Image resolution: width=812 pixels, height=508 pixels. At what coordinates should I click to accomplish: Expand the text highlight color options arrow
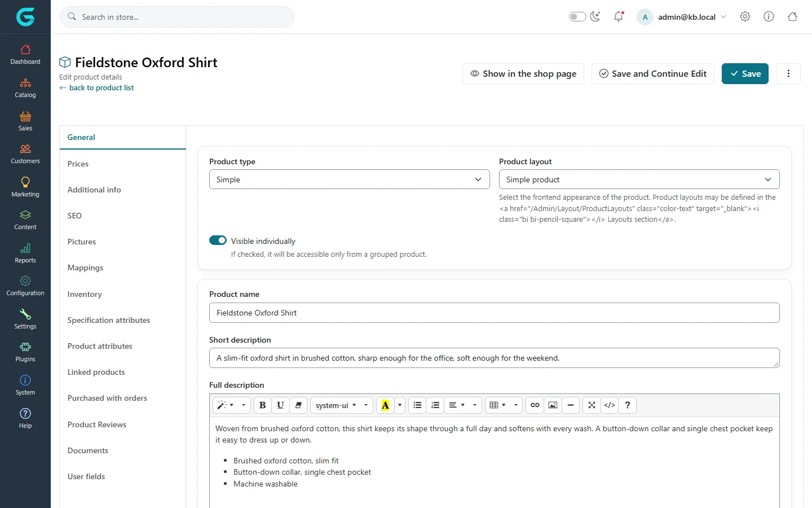[400, 405]
